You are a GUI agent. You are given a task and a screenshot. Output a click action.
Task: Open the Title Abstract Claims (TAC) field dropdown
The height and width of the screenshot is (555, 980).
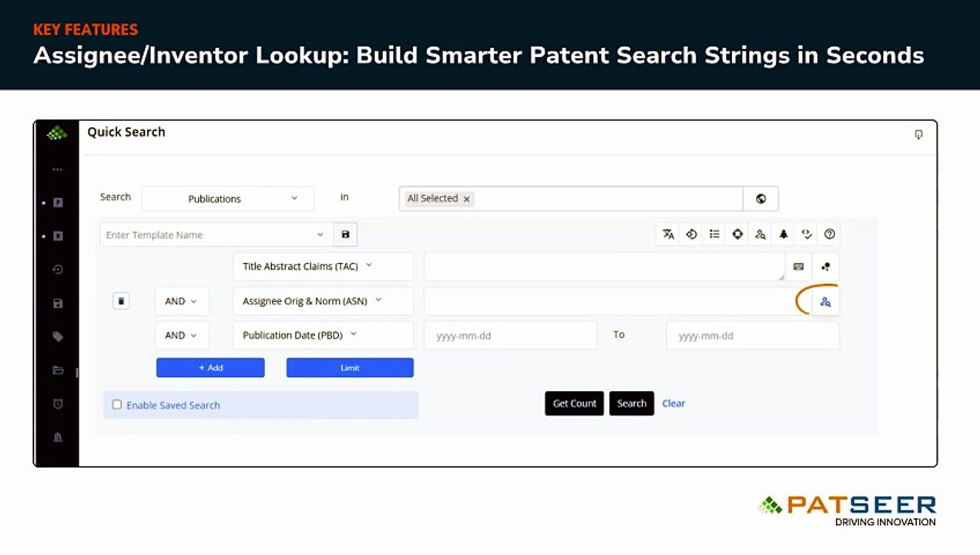point(324,267)
